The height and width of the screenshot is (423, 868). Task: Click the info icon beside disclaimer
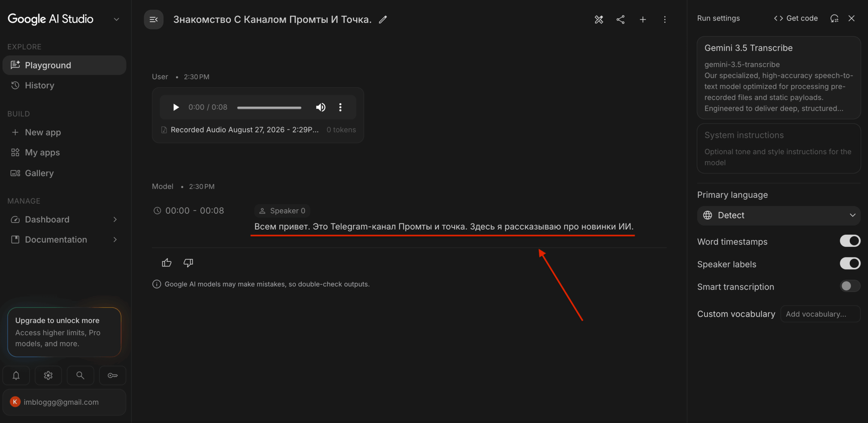pyautogui.click(x=156, y=284)
